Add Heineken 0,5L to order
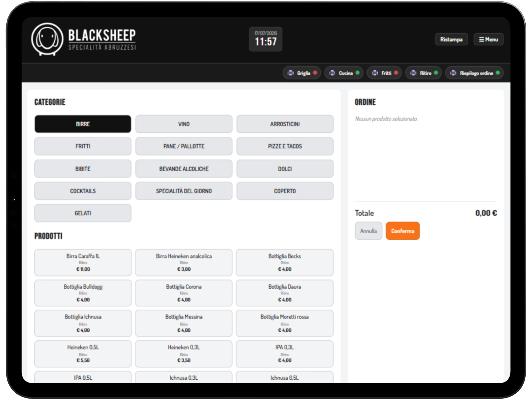The height and width of the screenshot is (400, 532). coord(83,354)
